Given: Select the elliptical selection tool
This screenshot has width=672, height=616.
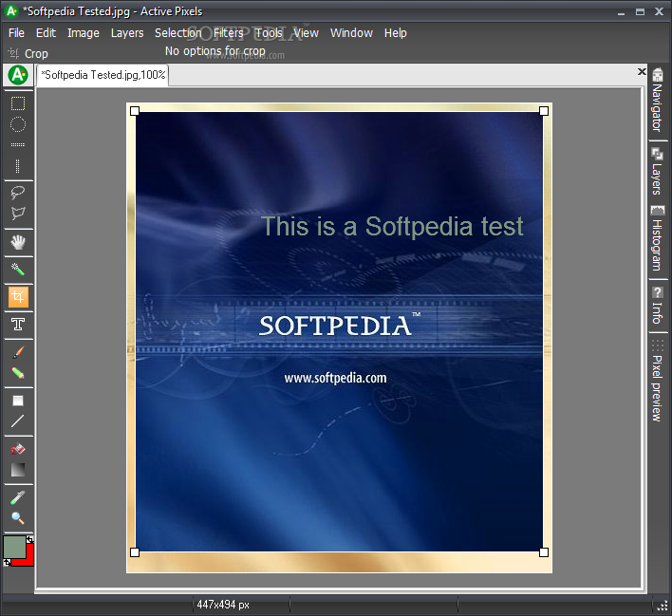Looking at the screenshot, I should pyautogui.click(x=18, y=124).
